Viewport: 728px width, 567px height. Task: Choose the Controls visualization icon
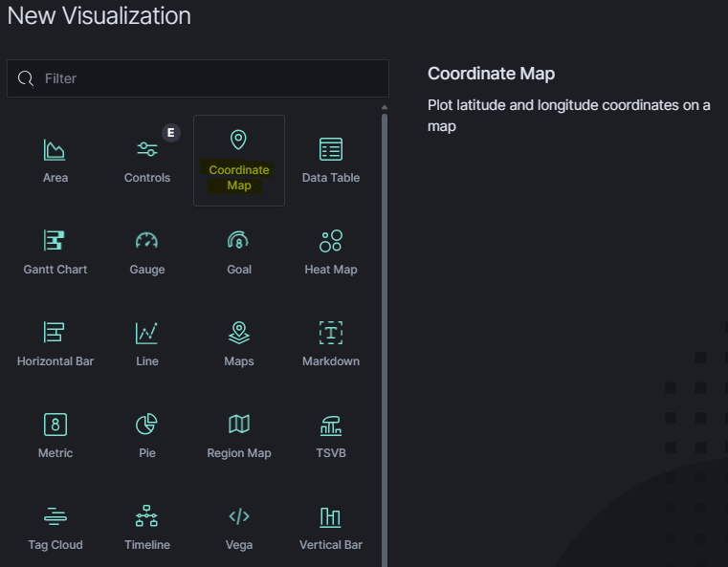coord(147,150)
